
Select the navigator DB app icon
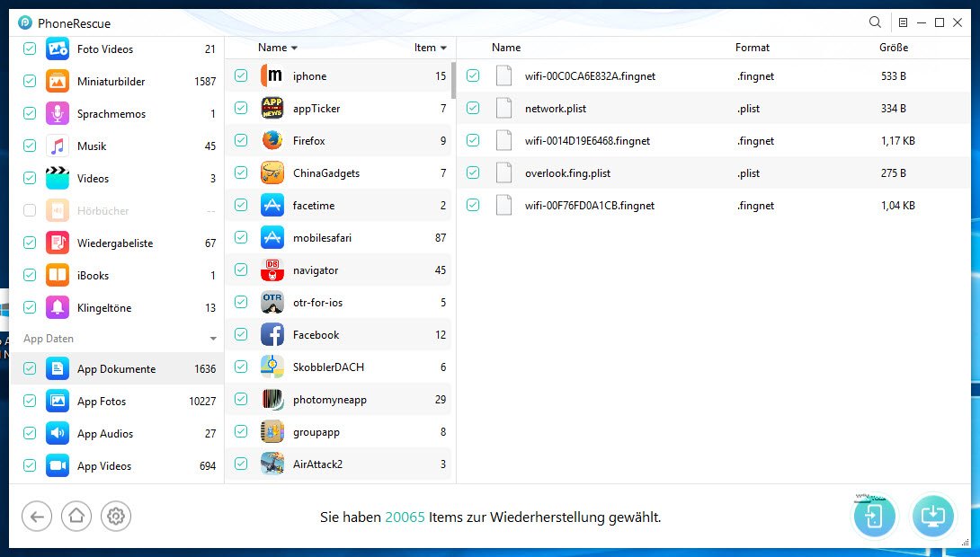pos(272,270)
